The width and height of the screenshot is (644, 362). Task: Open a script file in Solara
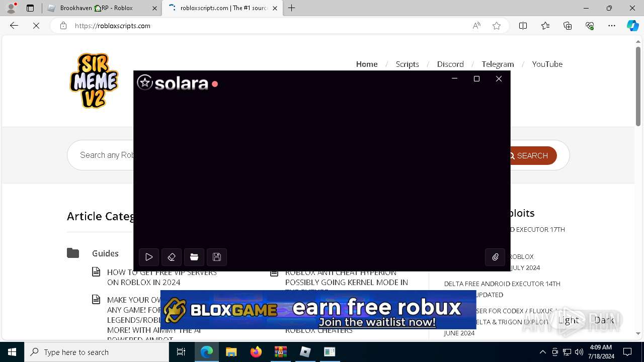pos(194,257)
